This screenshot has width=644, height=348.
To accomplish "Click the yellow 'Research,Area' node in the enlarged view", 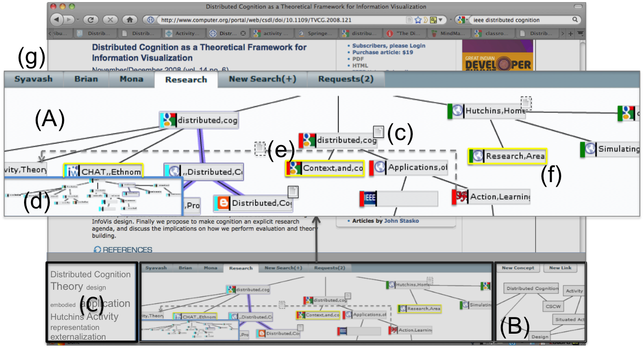I will point(507,156).
